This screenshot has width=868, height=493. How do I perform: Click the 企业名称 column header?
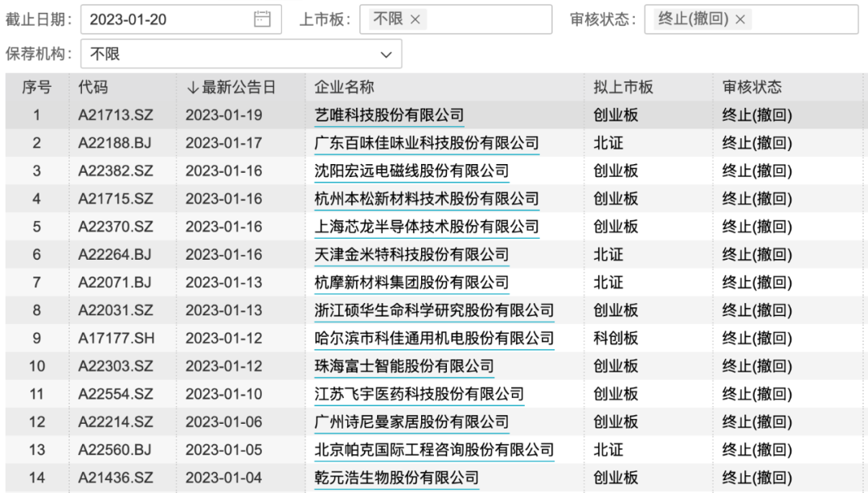[344, 88]
